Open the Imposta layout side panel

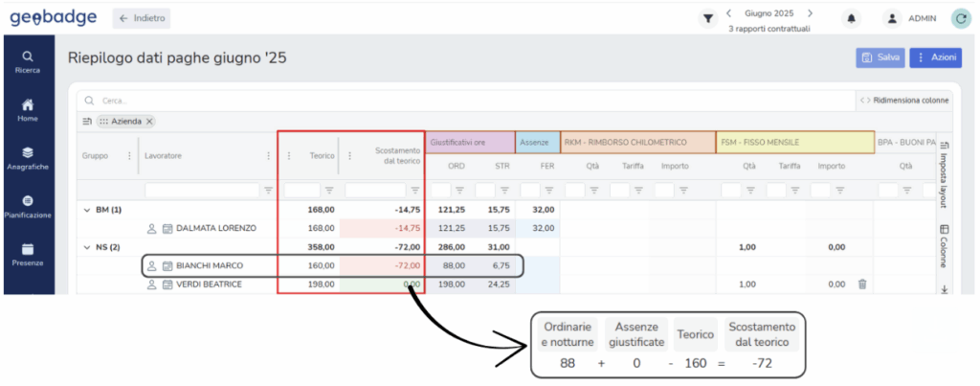[x=945, y=175]
